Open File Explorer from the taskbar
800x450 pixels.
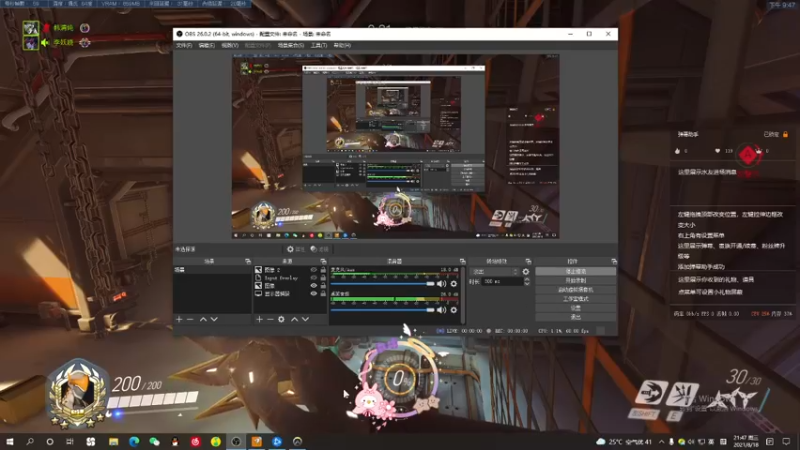tap(114, 441)
